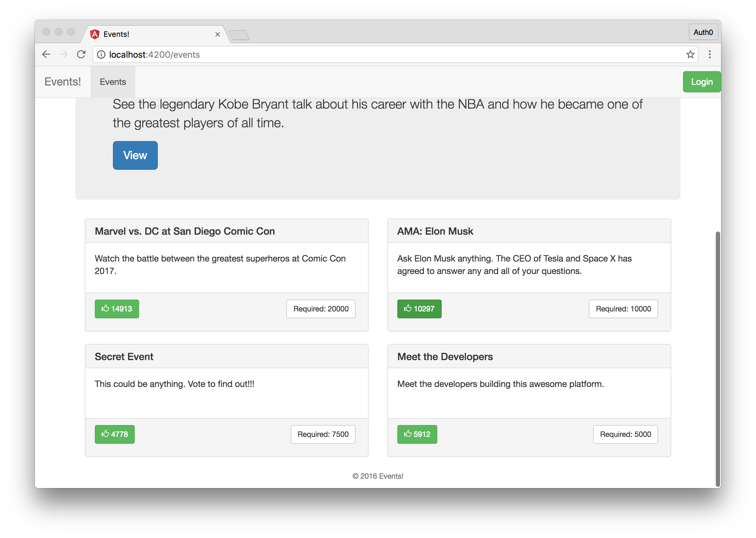756x538 pixels.
Task: Upvote Marvel vs. DC event (14913)
Action: coord(117,309)
